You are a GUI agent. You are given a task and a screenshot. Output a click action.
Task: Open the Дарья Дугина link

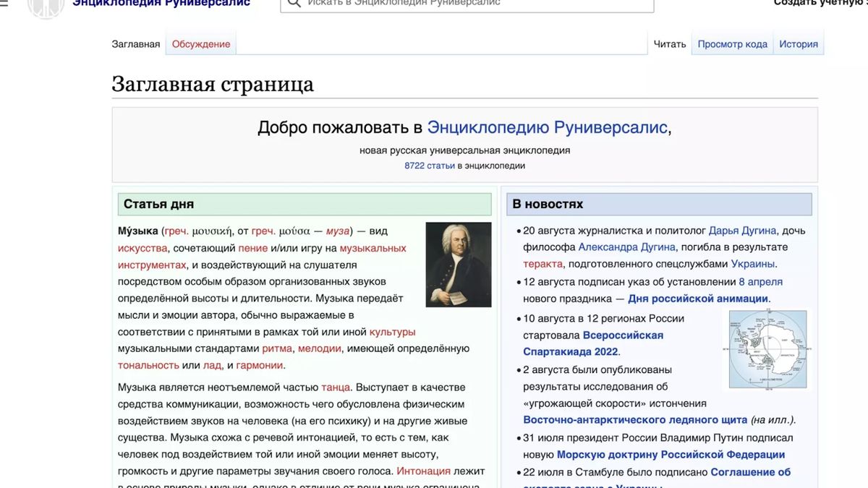tap(742, 231)
